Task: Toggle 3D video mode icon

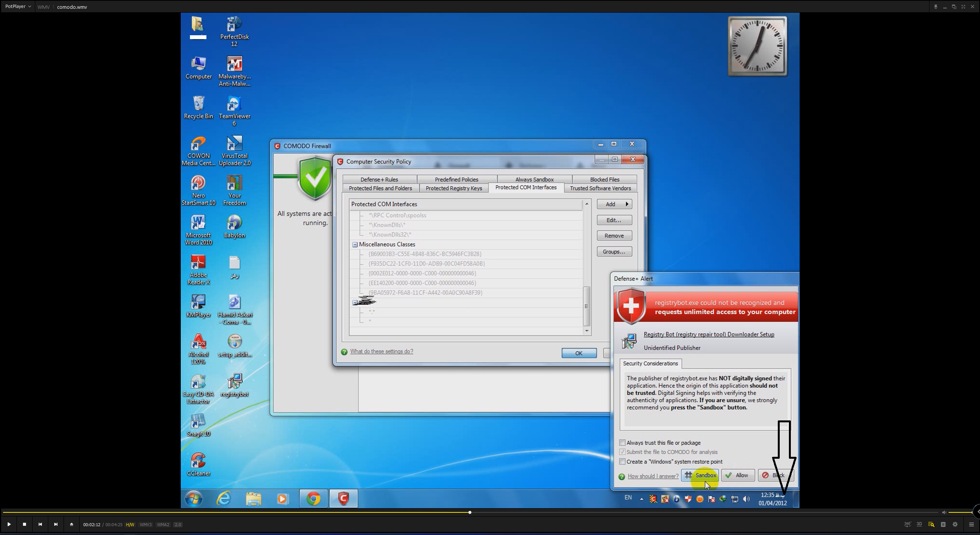Action: point(919,524)
